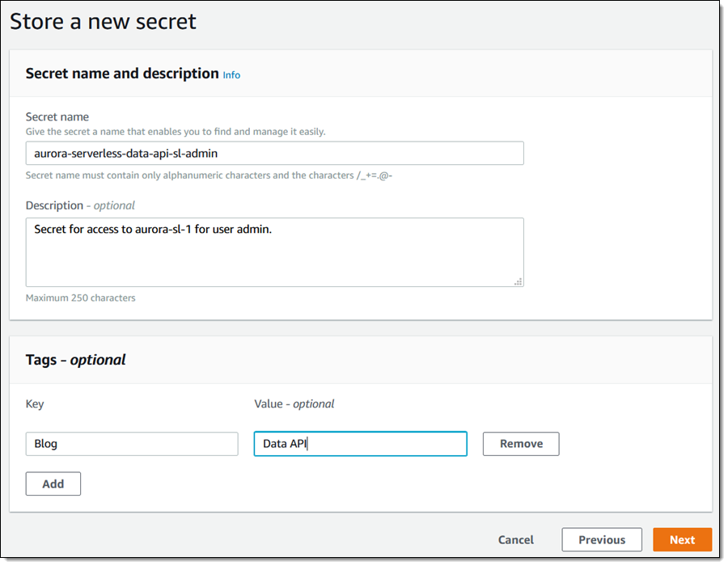This screenshot has width=728, height=566.
Task: Click the 'Maximum 250 characters' hint text
Action: tap(80, 298)
